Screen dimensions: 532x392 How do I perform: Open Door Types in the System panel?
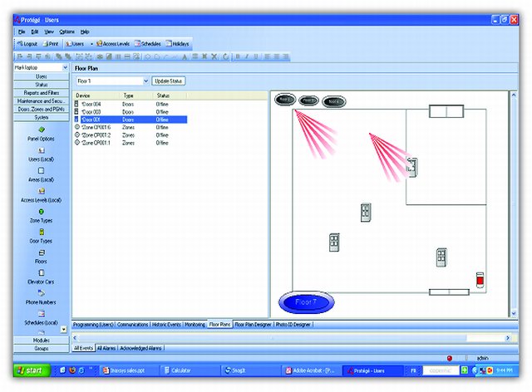click(41, 232)
